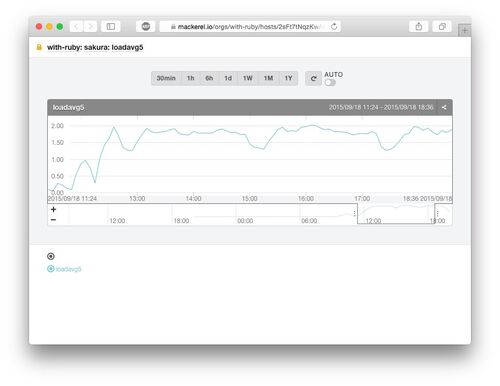Show all tabs overview
The width and height of the screenshot is (500, 386).
442,26
